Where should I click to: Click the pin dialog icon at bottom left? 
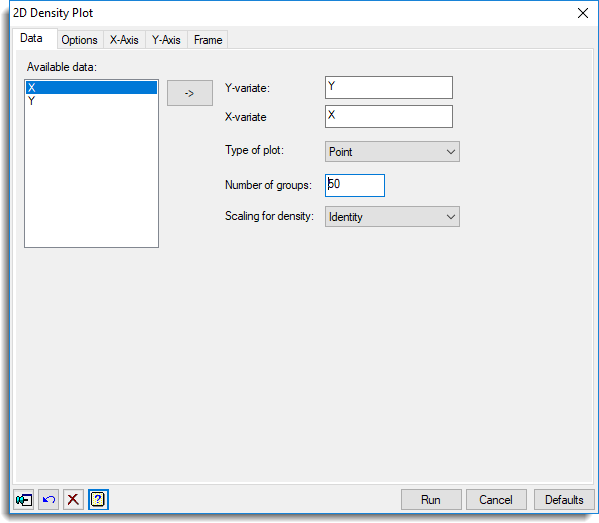24,499
